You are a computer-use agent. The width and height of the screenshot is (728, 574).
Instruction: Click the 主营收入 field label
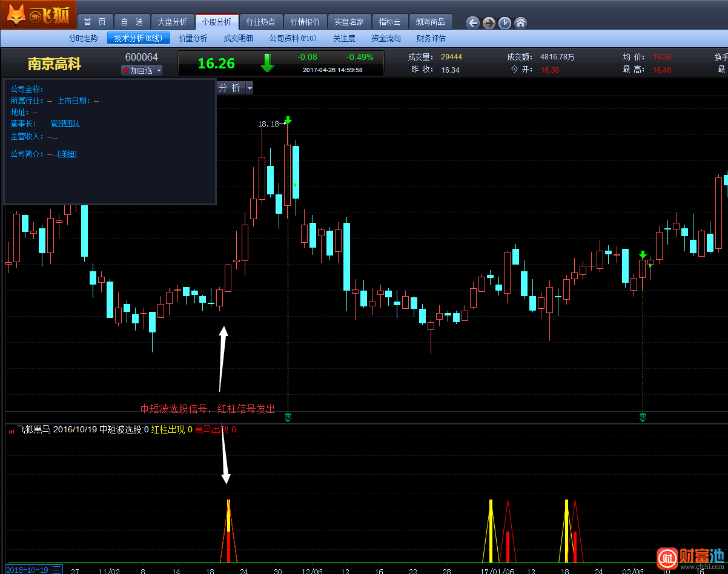coord(27,137)
